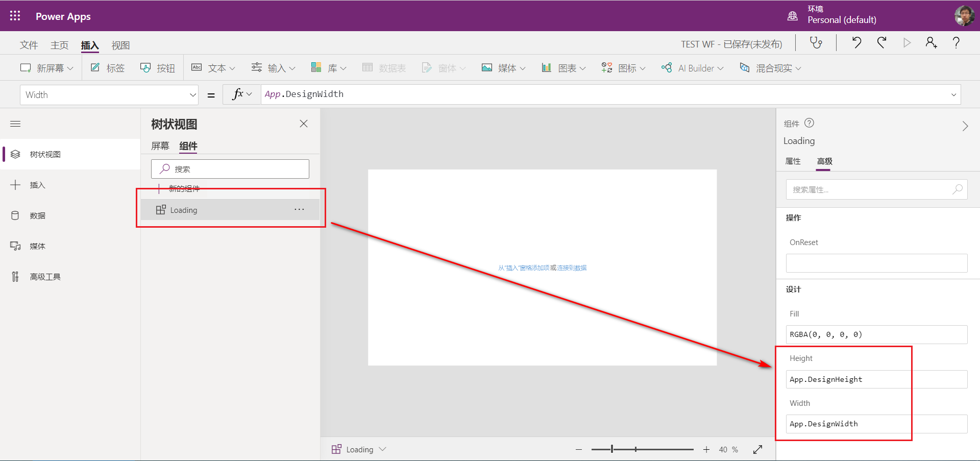980x461 pixels.
Task: Switch to Properties (属性) tab
Action: [793, 161]
